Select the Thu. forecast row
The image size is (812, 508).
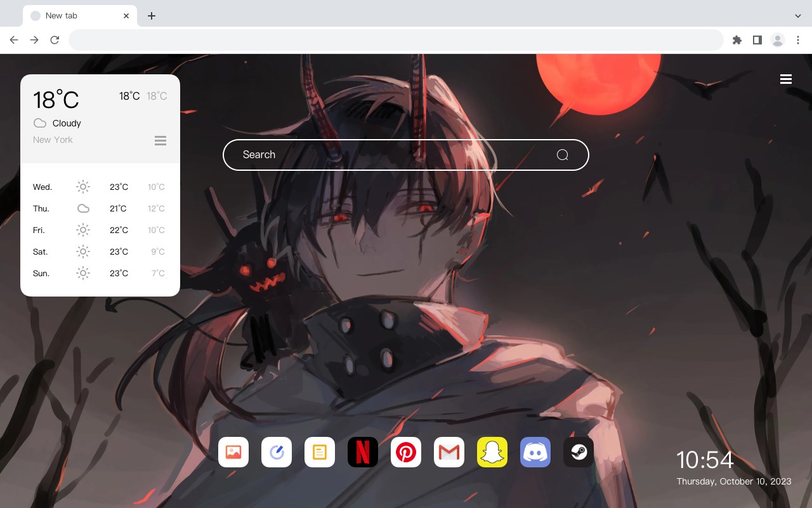click(x=100, y=208)
